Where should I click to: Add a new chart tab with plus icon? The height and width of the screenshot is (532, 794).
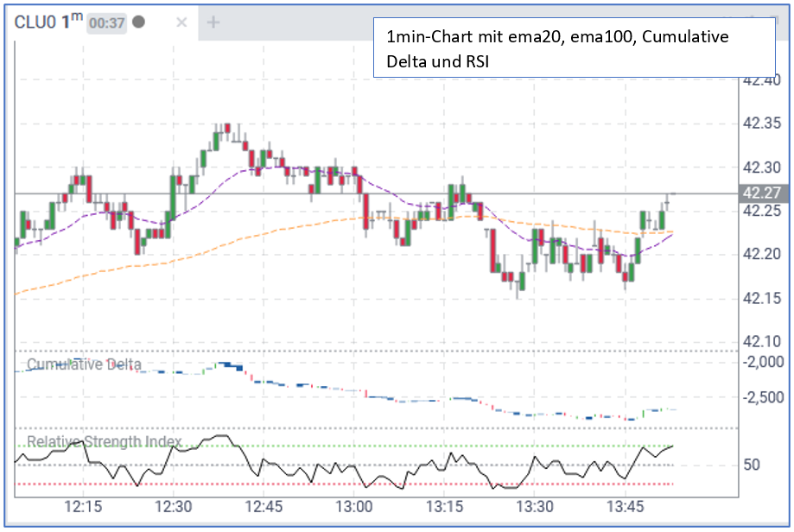point(213,22)
